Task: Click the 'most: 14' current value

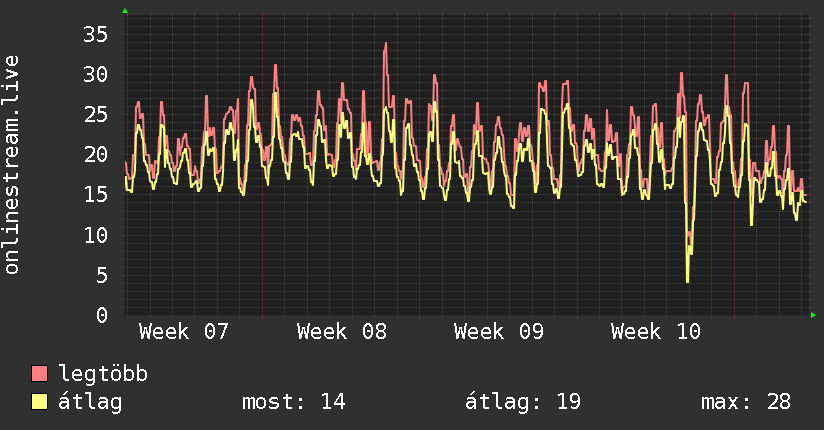Action: click(294, 402)
